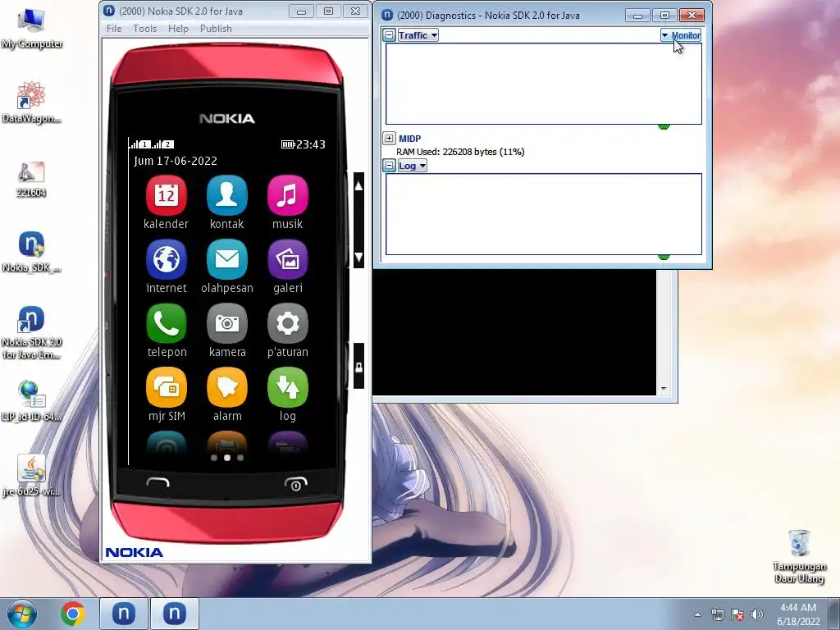Open the kalender app on the phone

tap(166, 195)
